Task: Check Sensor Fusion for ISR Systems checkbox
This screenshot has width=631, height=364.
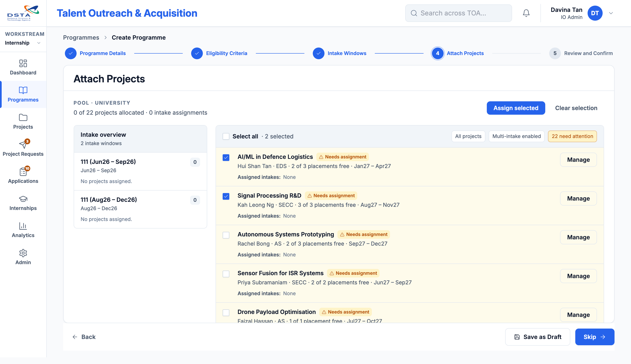Action: 226,274
